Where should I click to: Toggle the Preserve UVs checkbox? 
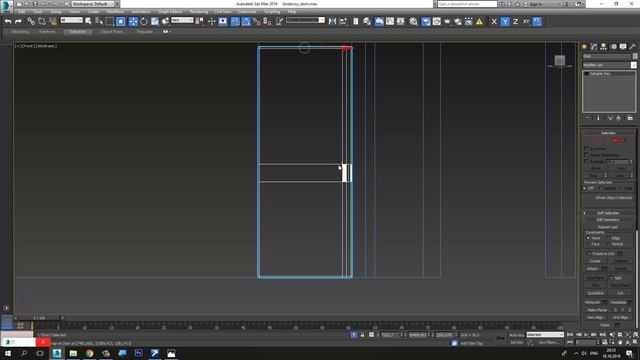point(589,253)
